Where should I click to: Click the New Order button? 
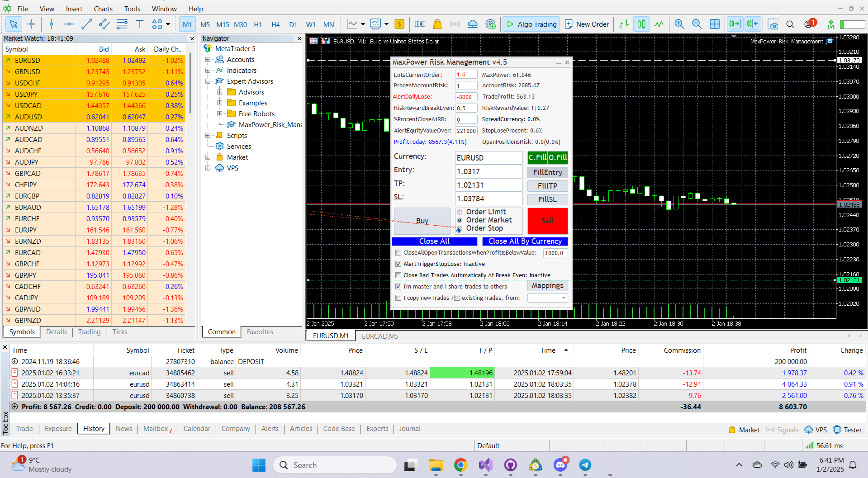[587, 24]
